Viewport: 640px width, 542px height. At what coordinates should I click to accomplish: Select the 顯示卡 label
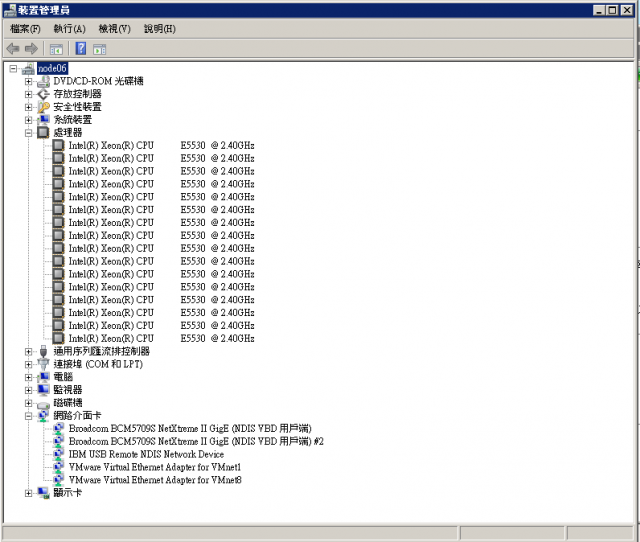click(68, 493)
